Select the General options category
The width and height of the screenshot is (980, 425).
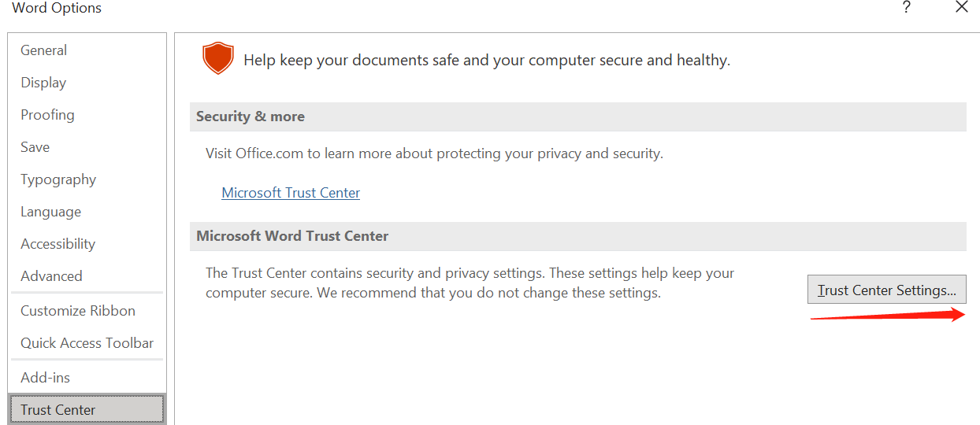[44, 50]
